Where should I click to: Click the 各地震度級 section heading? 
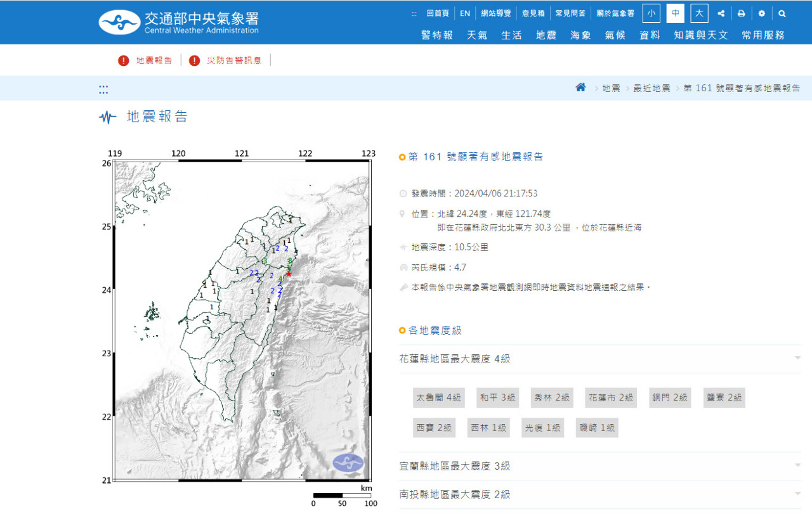click(435, 330)
